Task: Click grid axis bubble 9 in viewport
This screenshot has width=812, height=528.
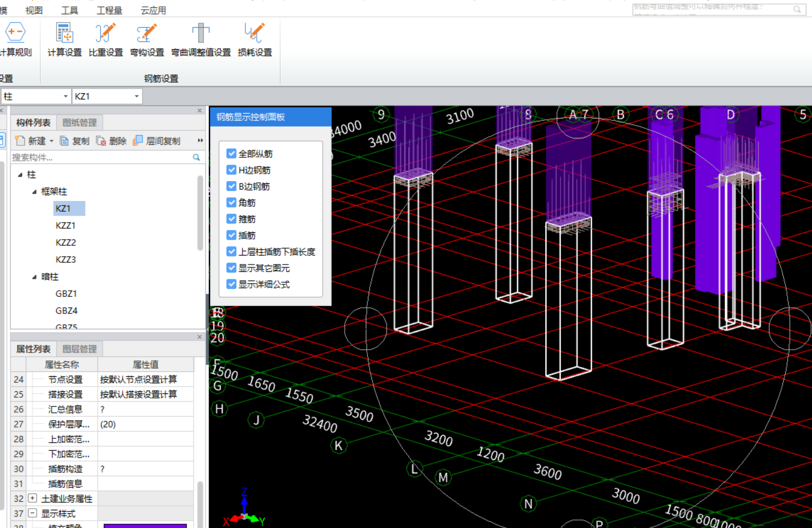Action: tap(381, 115)
